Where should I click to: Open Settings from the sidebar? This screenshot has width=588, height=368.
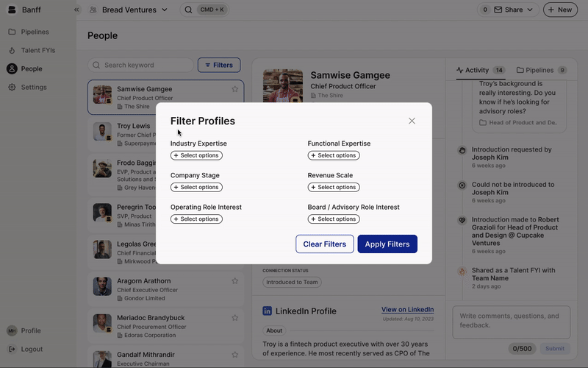tap(28, 87)
